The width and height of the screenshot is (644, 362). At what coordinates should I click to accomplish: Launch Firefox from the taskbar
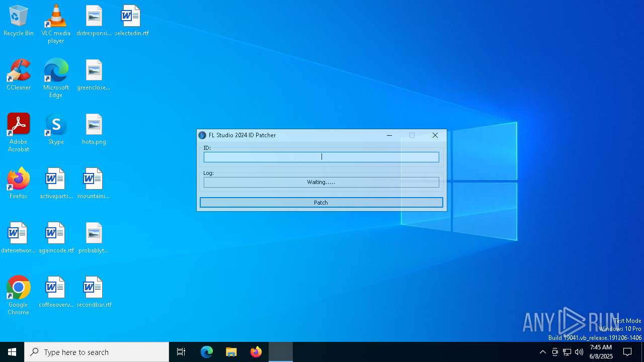[x=256, y=352]
